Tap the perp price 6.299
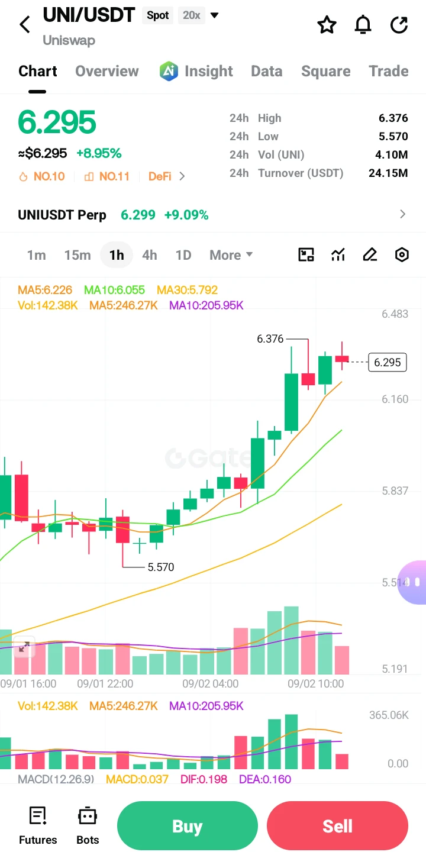 tap(138, 215)
